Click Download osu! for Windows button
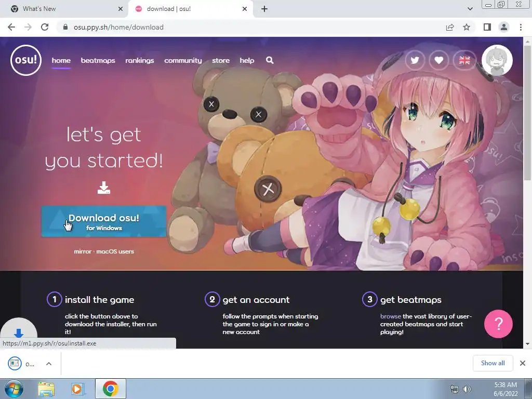The image size is (532, 399). click(104, 221)
